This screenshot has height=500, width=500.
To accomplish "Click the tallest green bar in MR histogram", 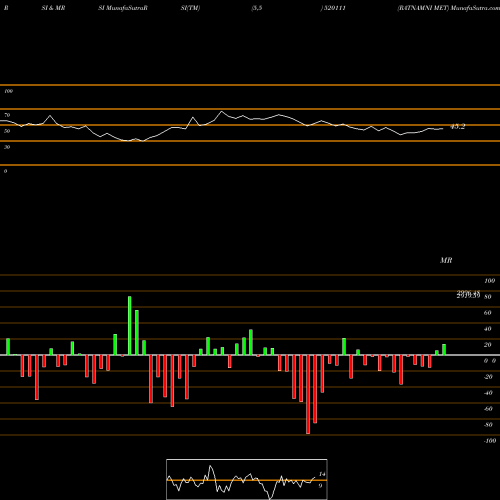I will (130, 325).
